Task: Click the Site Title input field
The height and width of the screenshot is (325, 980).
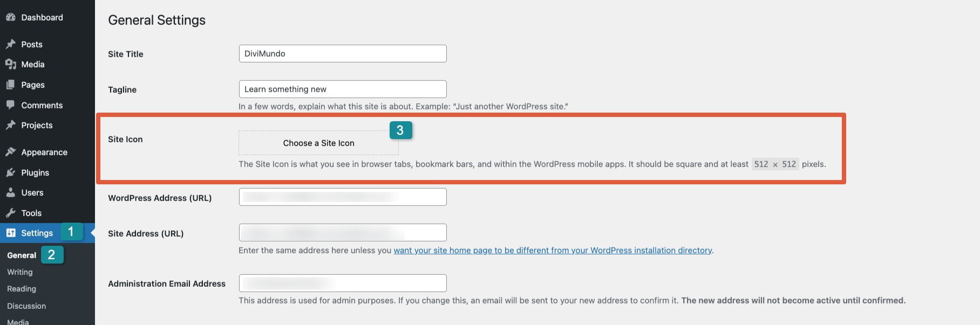Action: (343, 53)
